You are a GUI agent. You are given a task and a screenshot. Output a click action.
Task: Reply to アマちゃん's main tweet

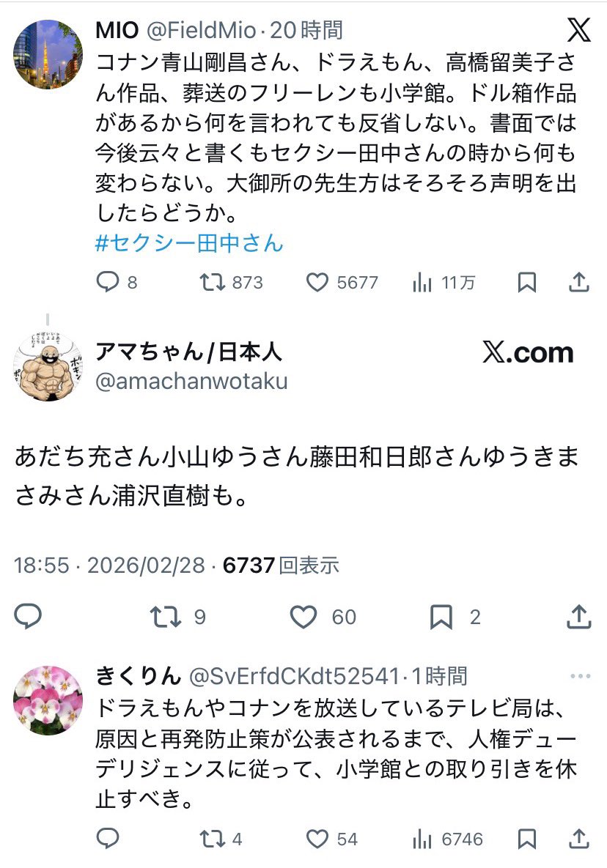click(x=28, y=616)
